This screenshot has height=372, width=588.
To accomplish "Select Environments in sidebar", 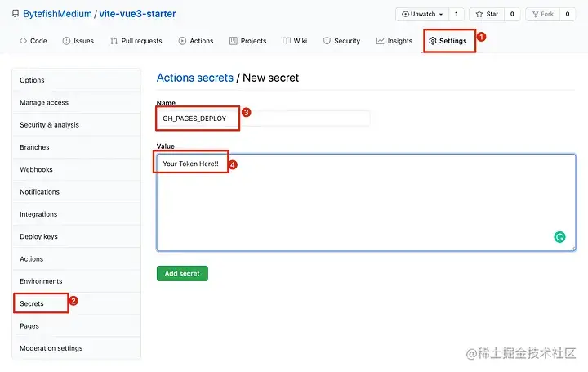I will pos(77,281).
